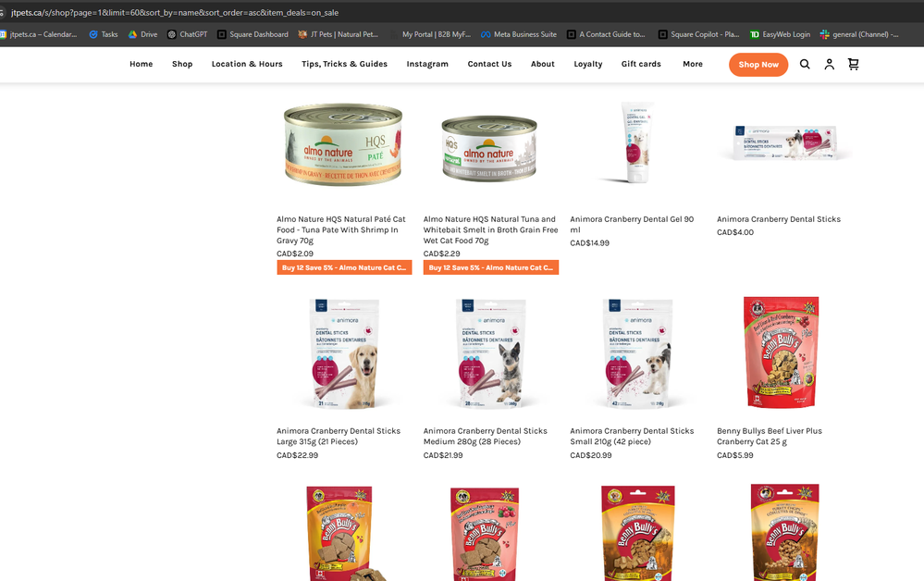The width and height of the screenshot is (924, 581).
Task: Open the Shop navigation menu item
Action: pyautogui.click(x=182, y=64)
